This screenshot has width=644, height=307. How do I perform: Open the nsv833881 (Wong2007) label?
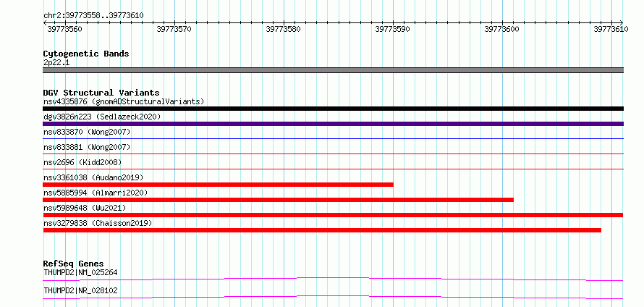[87, 147]
